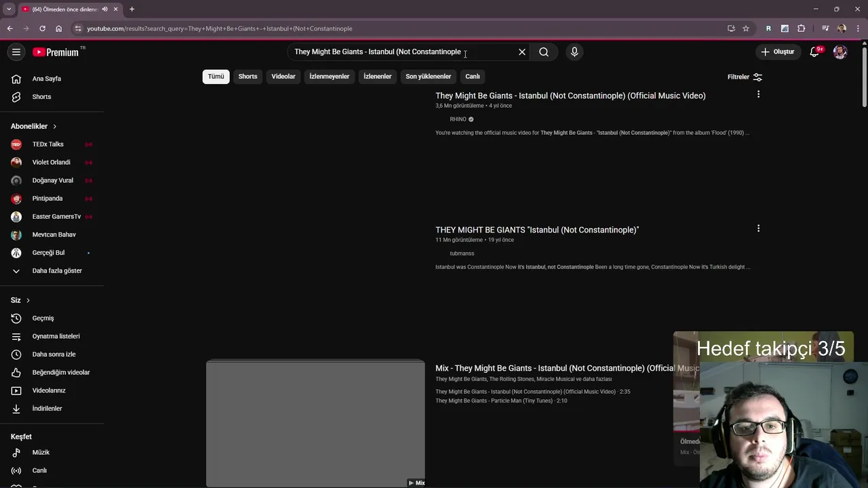Go back with the browser back arrow
The height and width of the screenshot is (488, 868).
9,28
